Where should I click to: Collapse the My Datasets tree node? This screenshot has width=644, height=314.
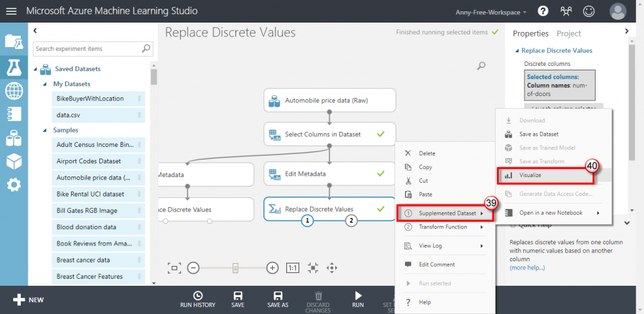click(x=45, y=84)
